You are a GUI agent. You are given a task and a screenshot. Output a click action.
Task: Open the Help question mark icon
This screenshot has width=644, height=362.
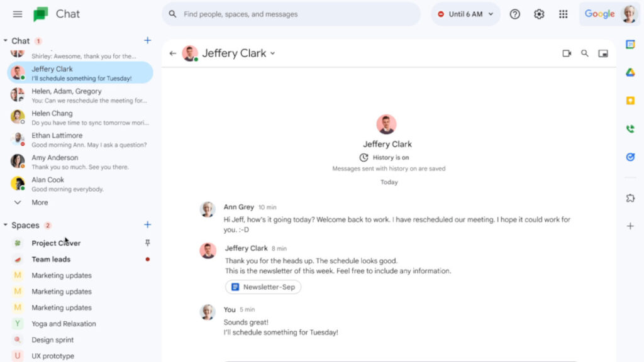[514, 14]
